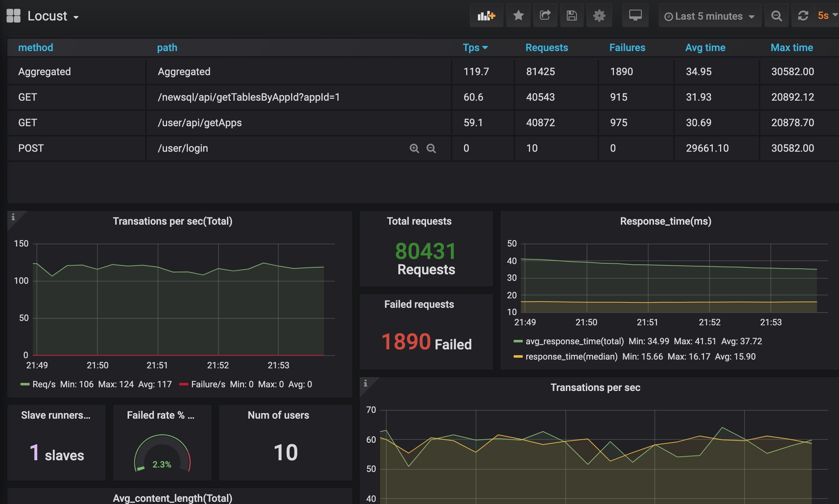
Task: Sort table by Failures column header
Action: pos(627,47)
